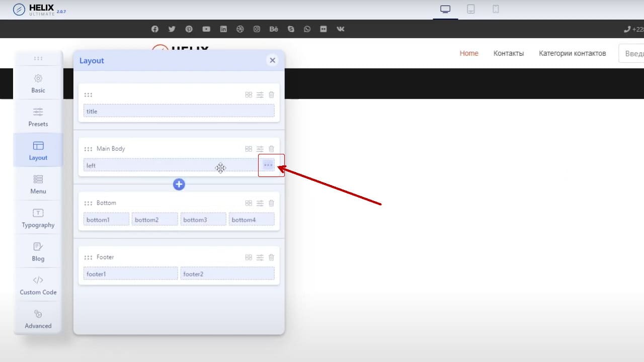Focus the site search input field
644x362 pixels.
(631, 53)
